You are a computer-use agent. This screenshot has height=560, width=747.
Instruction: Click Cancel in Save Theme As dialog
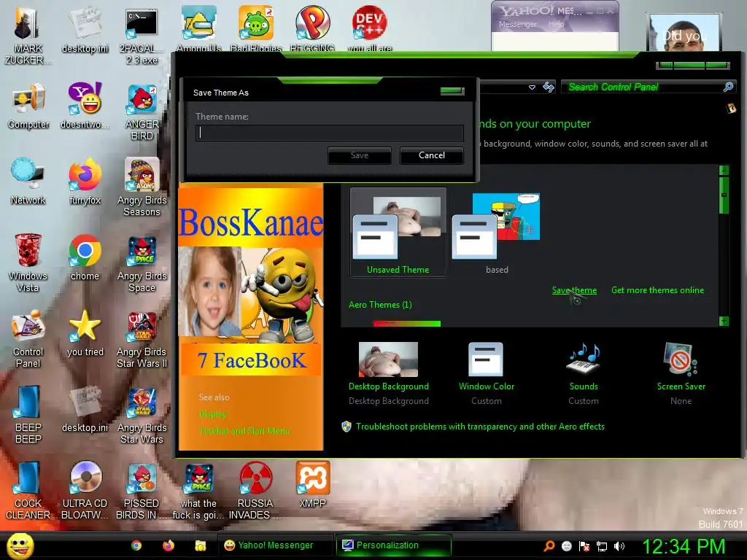pyautogui.click(x=432, y=155)
